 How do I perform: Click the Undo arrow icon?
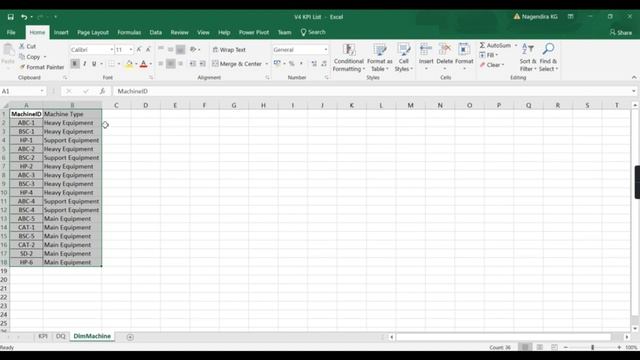(24, 17)
